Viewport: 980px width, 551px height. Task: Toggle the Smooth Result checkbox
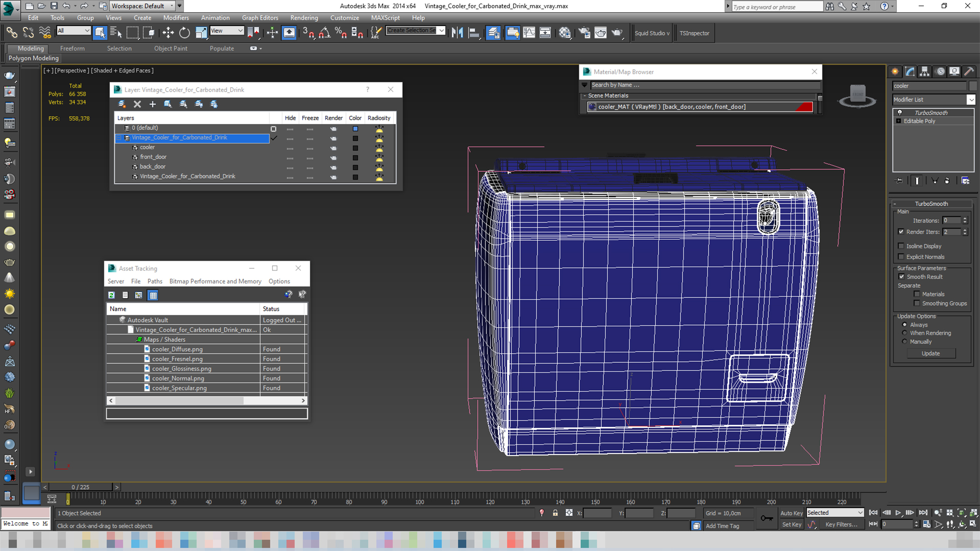coord(901,277)
